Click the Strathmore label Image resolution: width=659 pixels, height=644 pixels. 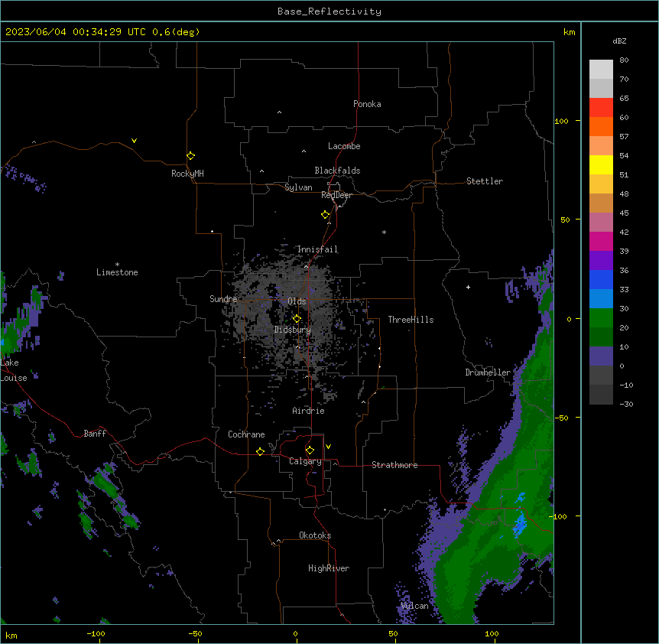tap(394, 465)
